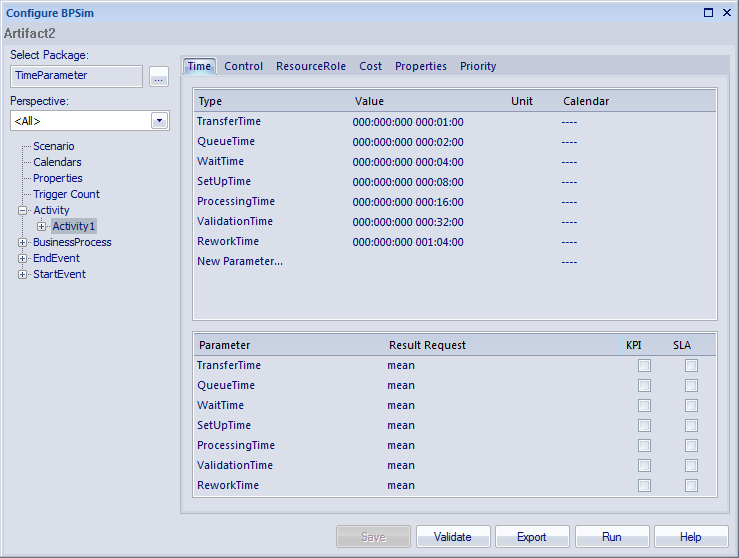
Task: Click New Parameter... row
Action: click(x=240, y=262)
